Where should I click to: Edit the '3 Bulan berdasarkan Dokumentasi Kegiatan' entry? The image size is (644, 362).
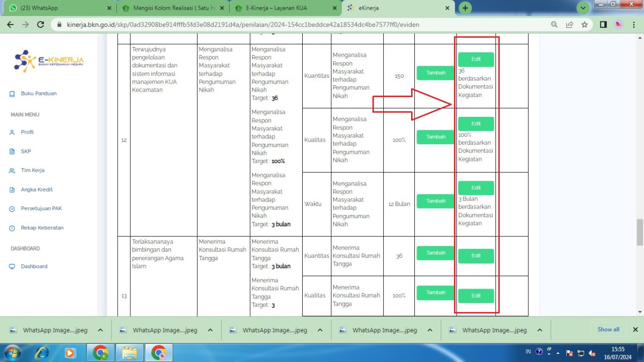pyautogui.click(x=476, y=188)
